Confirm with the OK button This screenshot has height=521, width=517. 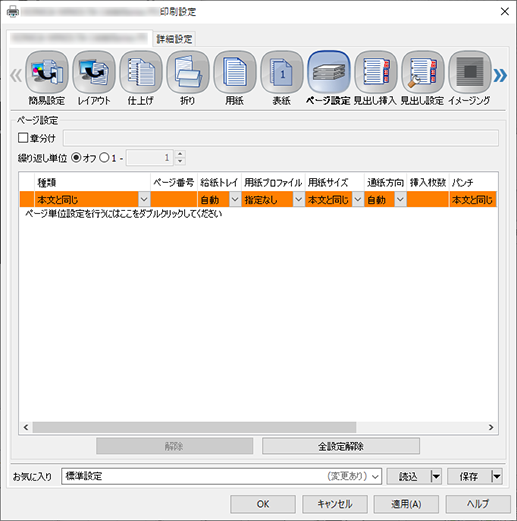263,504
